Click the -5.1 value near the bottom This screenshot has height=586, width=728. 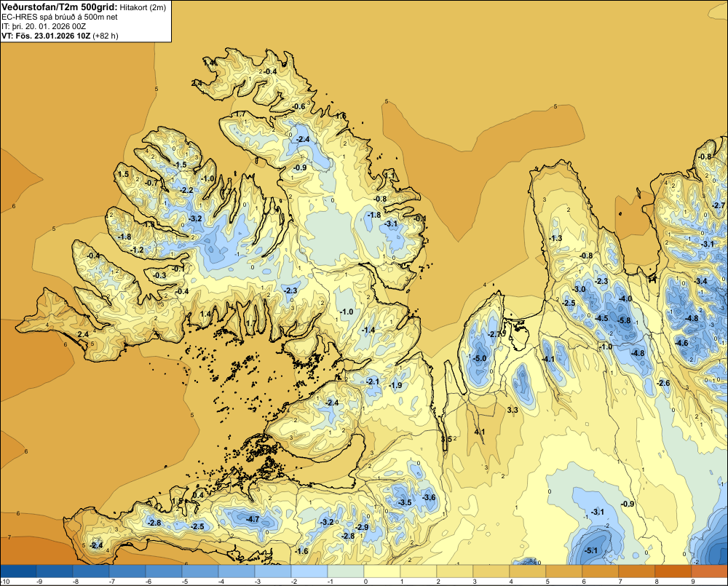[591, 551]
